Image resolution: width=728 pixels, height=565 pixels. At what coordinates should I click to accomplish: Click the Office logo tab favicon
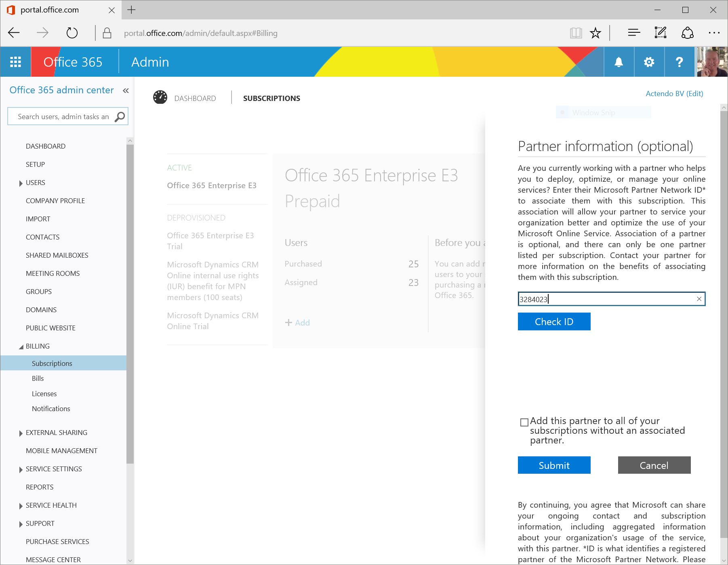click(x=11, y=10)
